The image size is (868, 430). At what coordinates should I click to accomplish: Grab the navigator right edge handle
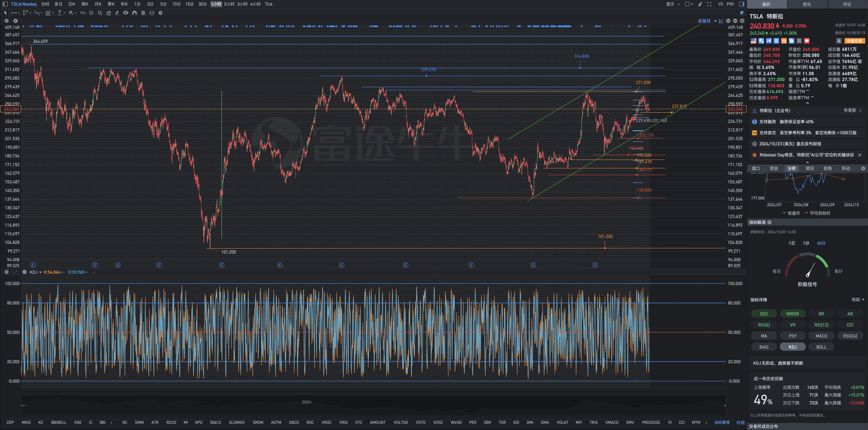click(725, 405)
